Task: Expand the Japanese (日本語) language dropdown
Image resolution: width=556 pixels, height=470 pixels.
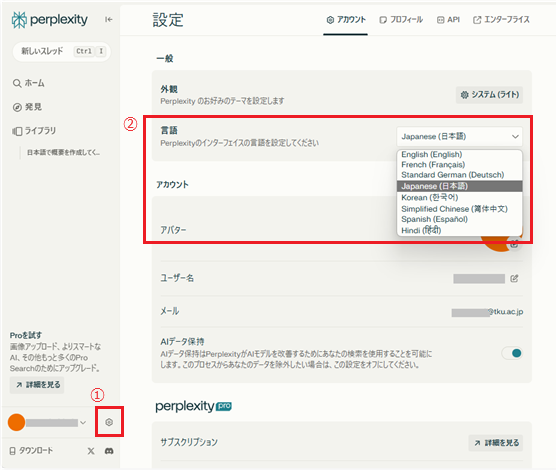Action: [460, 137]
